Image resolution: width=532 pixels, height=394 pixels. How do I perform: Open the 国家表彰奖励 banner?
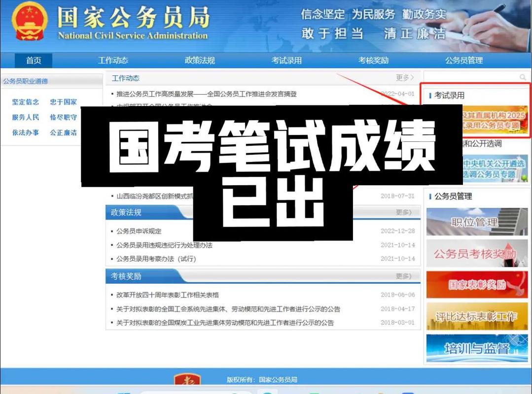(x=476, y=285)
